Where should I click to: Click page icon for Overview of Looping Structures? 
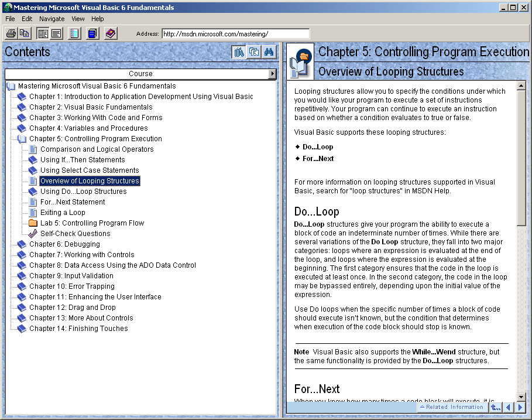tap(33, 180)
